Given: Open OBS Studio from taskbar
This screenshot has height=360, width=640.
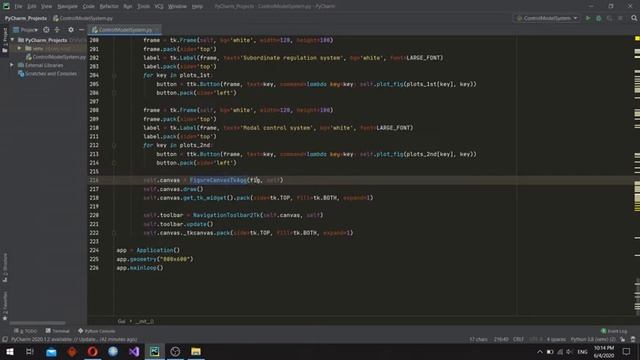Looking at the screenshot, I should tap(175, 351).
